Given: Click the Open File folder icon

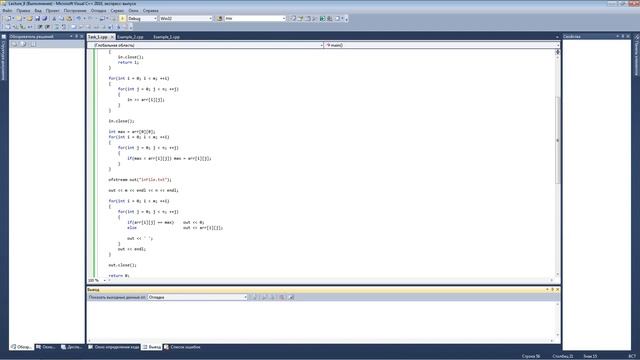Looking at the screenshot, I should 30,18.
